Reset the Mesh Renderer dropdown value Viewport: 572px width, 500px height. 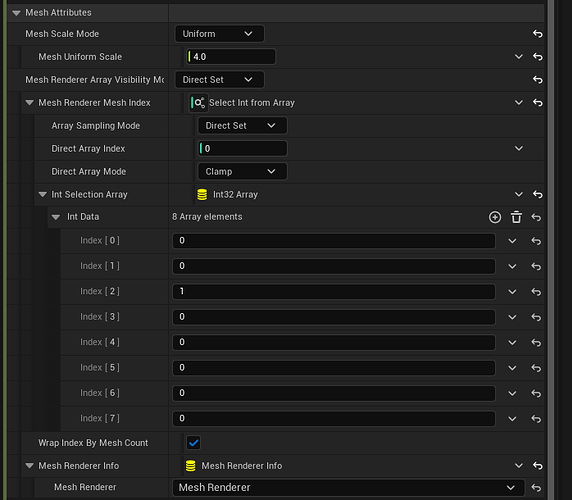(x=536, y=488)
